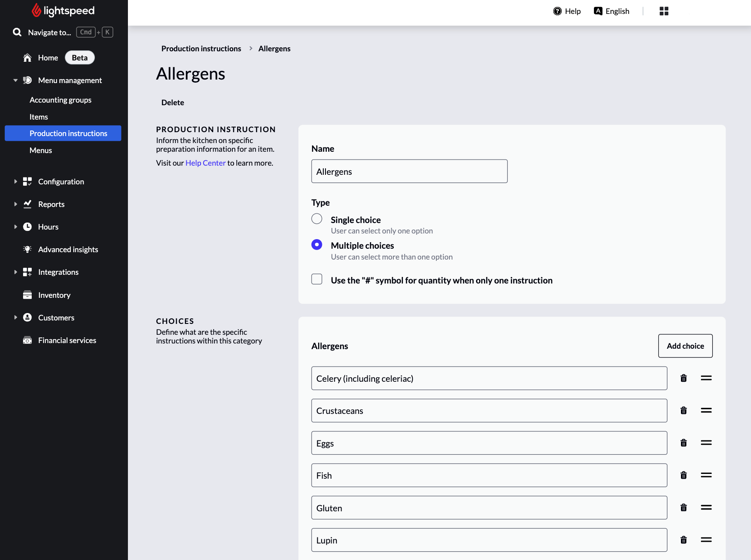Screen dimensions: 751x560
Task: Click the apps grid icon top right
Action: tap(664, 11)
